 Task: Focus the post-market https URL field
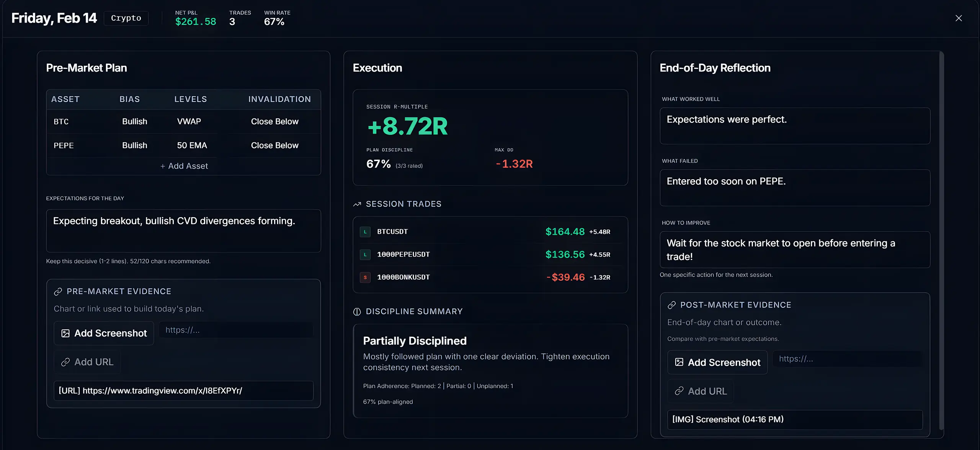click(848, 359)
